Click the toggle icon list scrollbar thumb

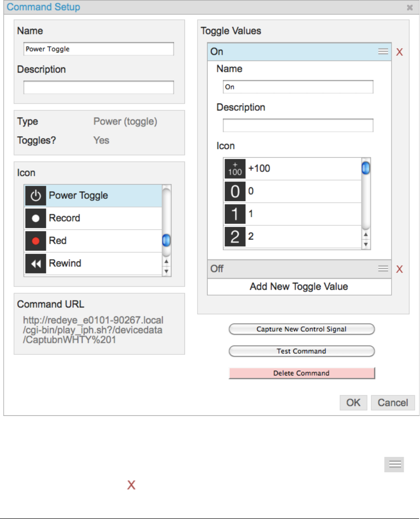coord(366,168)
